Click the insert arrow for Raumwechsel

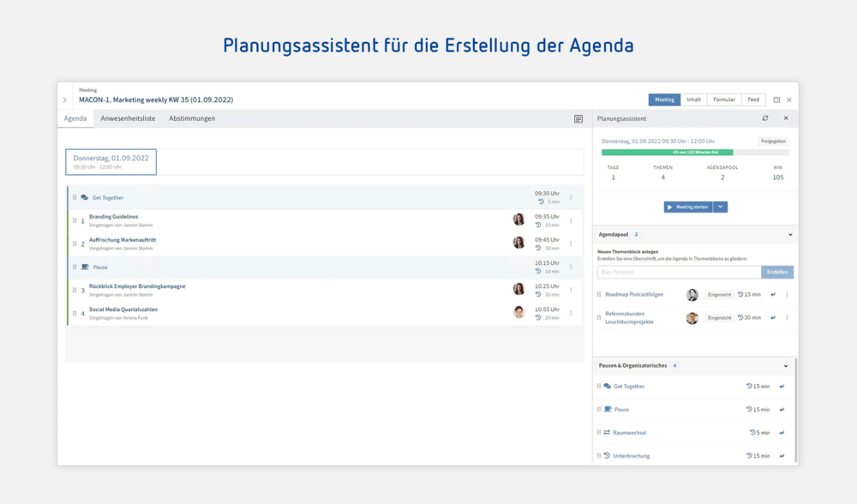coord(782,433)
